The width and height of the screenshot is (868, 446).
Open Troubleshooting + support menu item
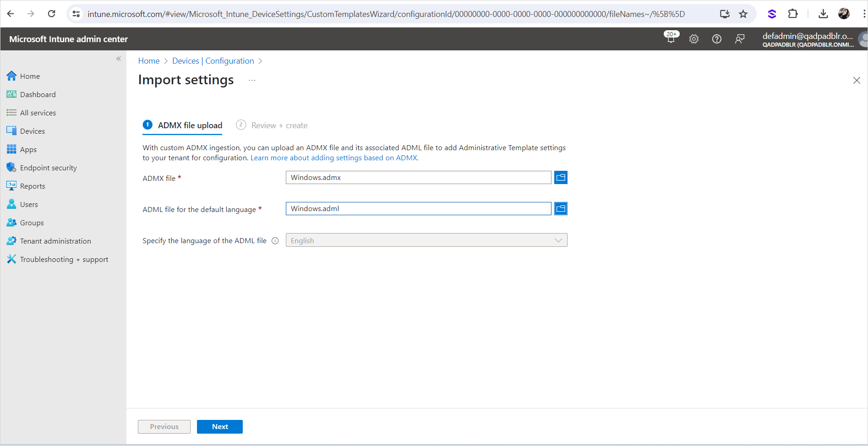click(x=63, y=259)
